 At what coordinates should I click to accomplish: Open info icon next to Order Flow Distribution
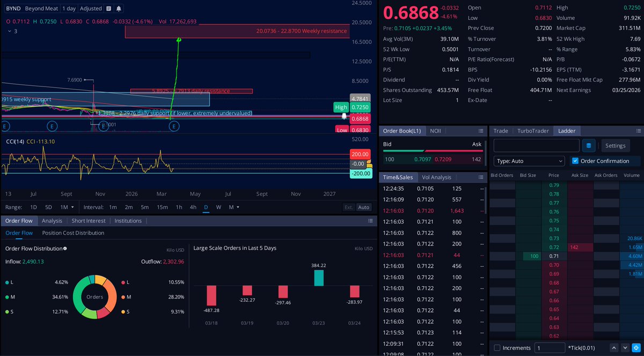[x=65, y=249]
